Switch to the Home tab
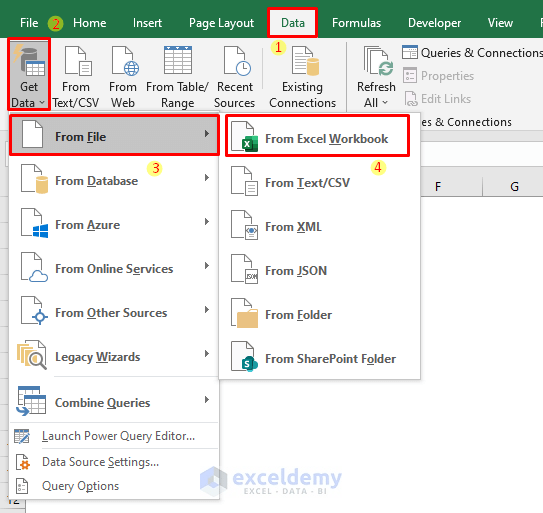This screenshot has width=543, height=513. coord(90,23)
